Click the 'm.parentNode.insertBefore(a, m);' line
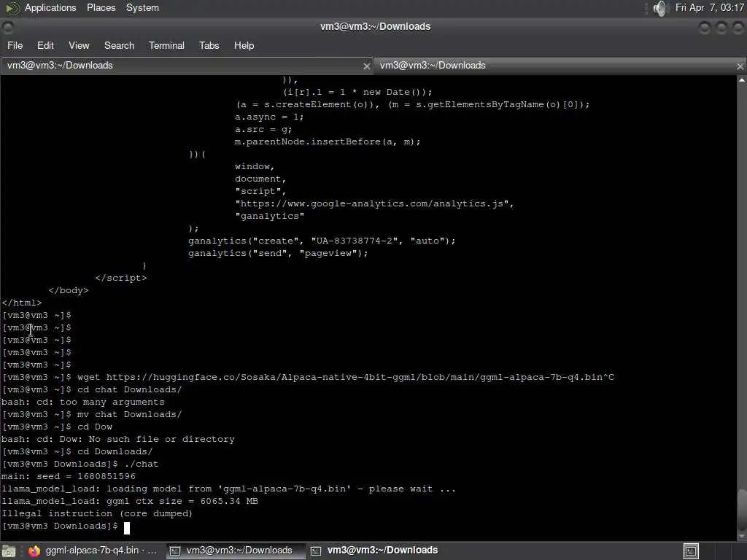The image size is (747, 560). [x=328, y=142]
